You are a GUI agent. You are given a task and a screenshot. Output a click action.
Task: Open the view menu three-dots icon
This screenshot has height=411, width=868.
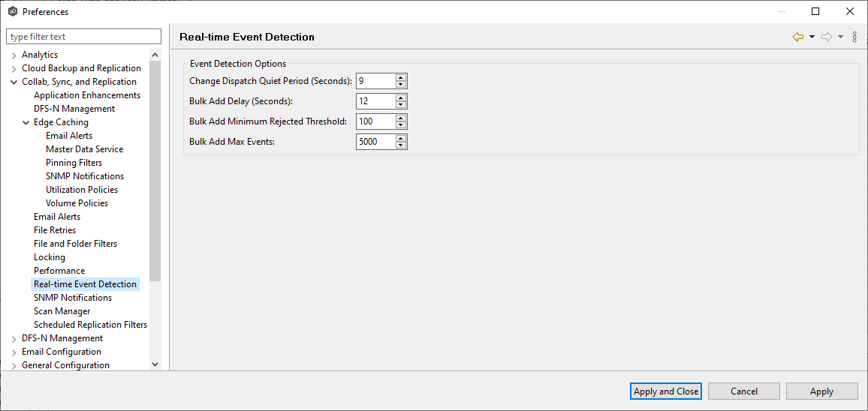[854, 37]
